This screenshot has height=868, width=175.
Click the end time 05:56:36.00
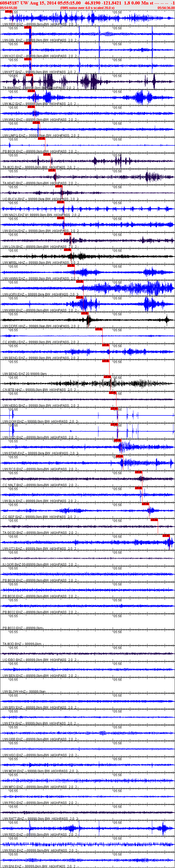[166, 8]
